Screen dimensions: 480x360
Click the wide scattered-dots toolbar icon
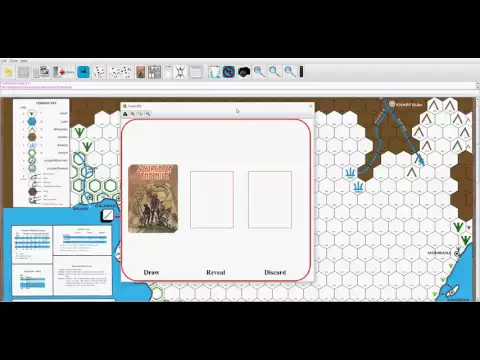tap(120, 72)
